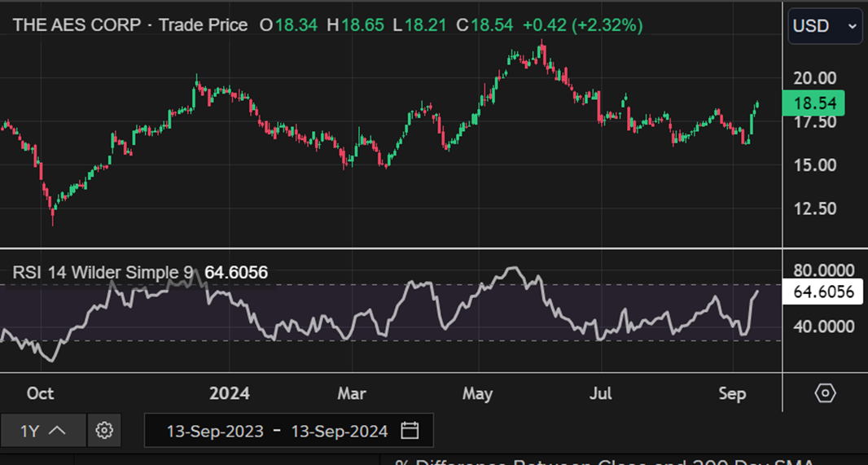
Task: Click the hexagon axis settings icon
Action: click(x=825, y=393)
